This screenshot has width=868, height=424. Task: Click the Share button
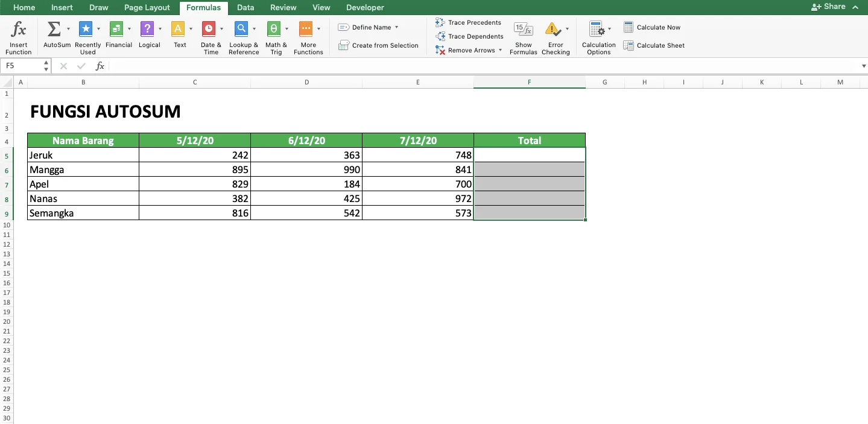[828, 7]
